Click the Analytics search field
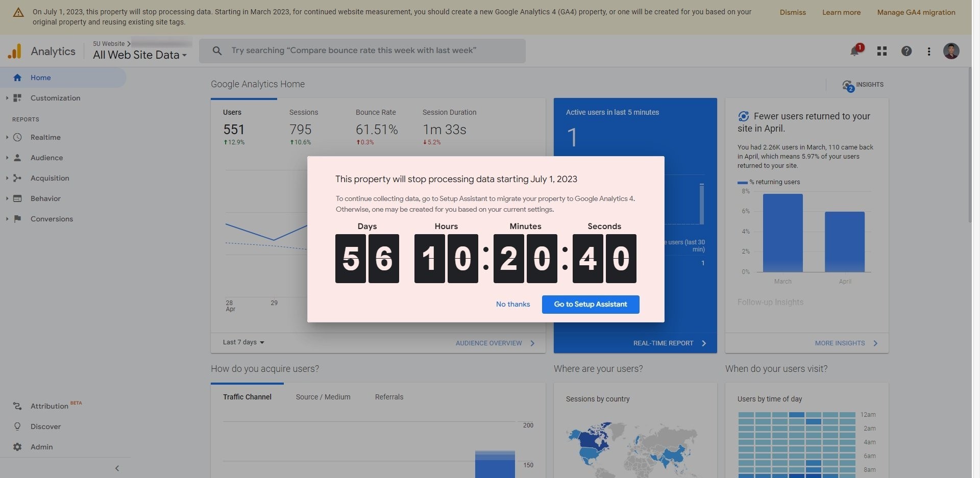This screenshot has width=980, height=478. click(362, 51)
